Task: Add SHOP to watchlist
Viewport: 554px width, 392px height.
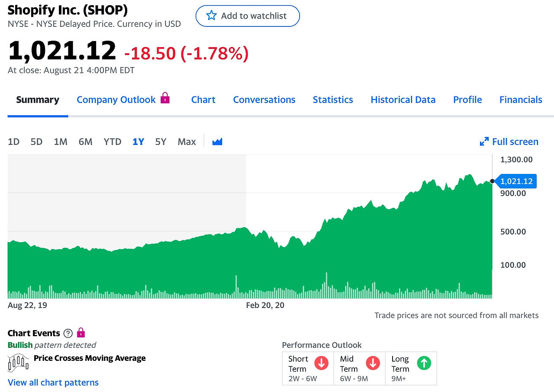Action: coord(248,16)
